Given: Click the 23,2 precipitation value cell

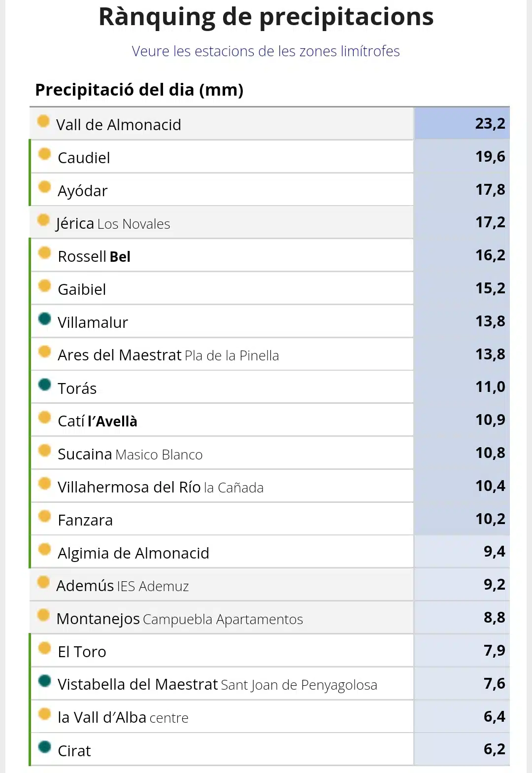Looking at the screenshot, I should click(x=462, y=123).
